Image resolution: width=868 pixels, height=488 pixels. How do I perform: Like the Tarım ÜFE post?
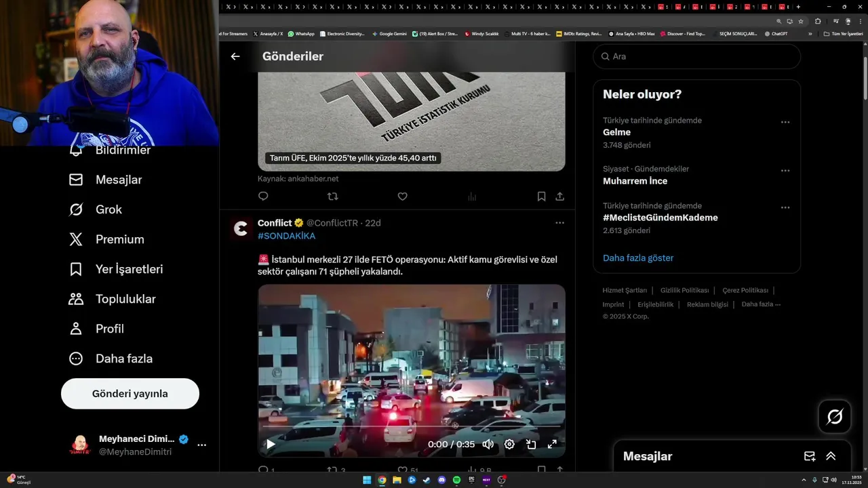click(402, 197)
